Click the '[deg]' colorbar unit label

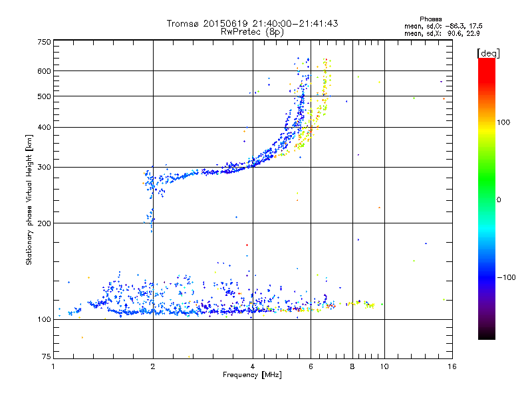coord(488,53)
